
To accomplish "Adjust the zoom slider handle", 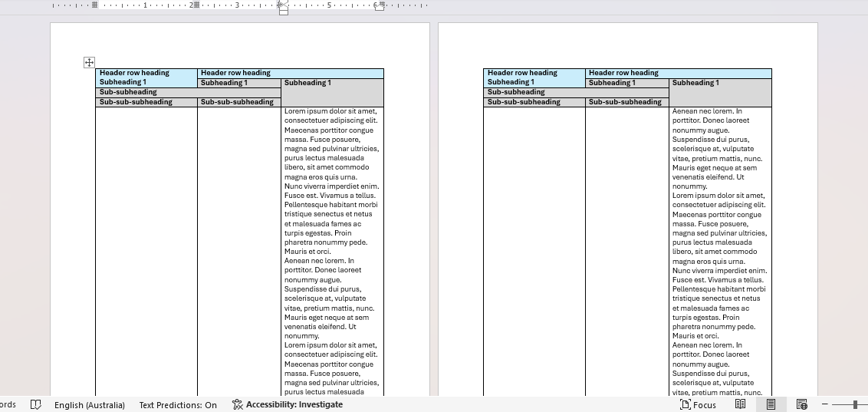I will pyautogui.click(x=855, y=404).
